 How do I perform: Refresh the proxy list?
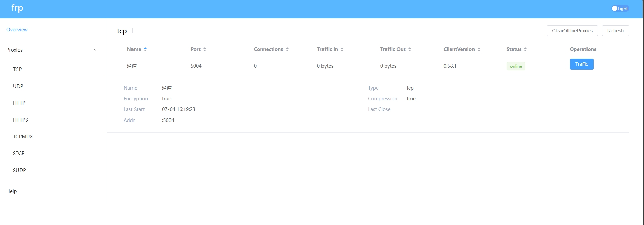615,31
